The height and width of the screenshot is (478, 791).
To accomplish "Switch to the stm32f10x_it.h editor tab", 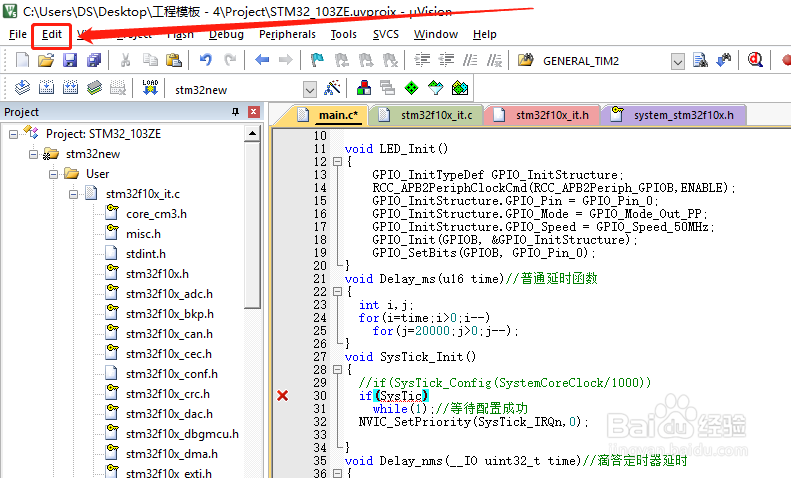I will point(542,115).
